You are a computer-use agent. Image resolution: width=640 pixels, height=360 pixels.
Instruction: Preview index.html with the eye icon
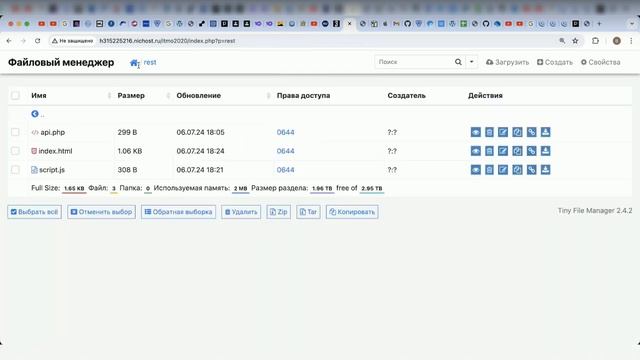pyautogui.click(x=476, y=151)
